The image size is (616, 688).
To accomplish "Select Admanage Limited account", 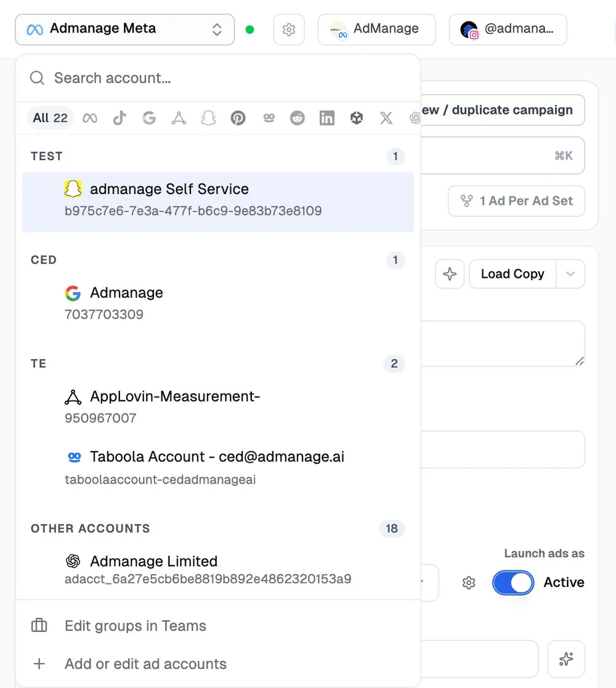I will pyautogui.click(x=218, y=570).
